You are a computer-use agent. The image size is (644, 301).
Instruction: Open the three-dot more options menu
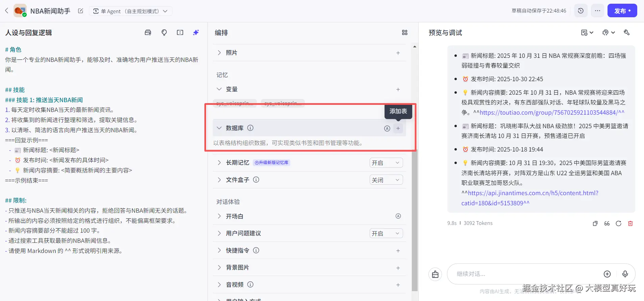597,11
